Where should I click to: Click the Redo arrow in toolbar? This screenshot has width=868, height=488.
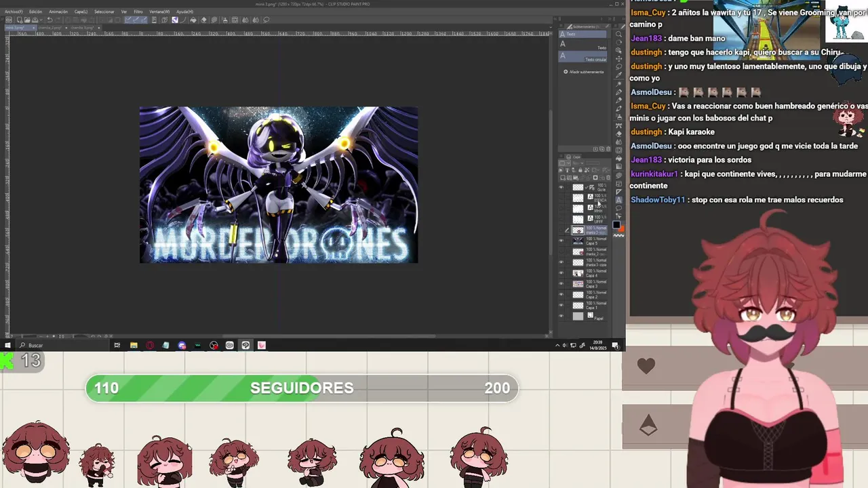57,20
